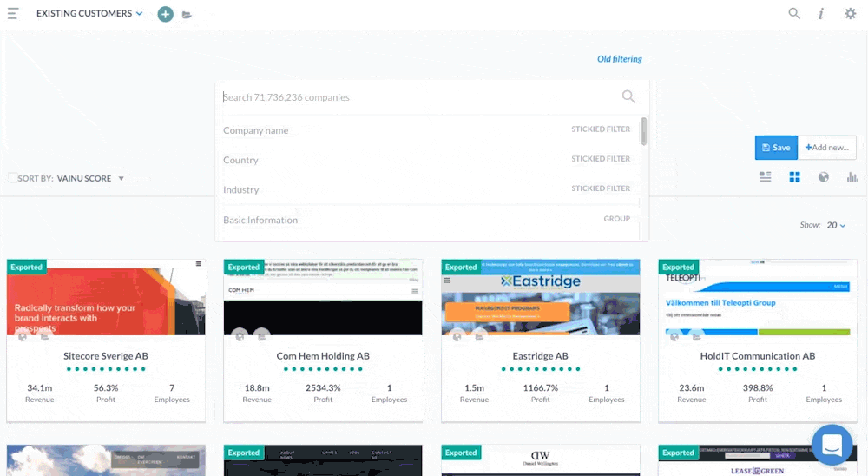
Task: Switch to bar chart analytics view icon
Action: point(852,177)
